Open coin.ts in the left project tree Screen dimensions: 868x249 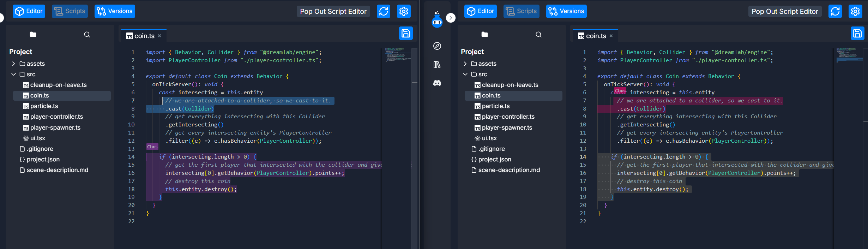(x=62, y=95)
